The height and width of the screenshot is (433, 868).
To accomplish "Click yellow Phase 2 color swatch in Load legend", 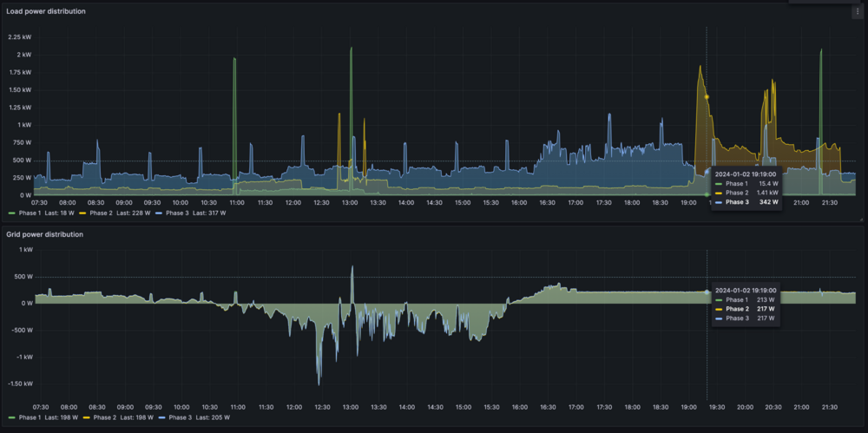I will coord(83,213).
